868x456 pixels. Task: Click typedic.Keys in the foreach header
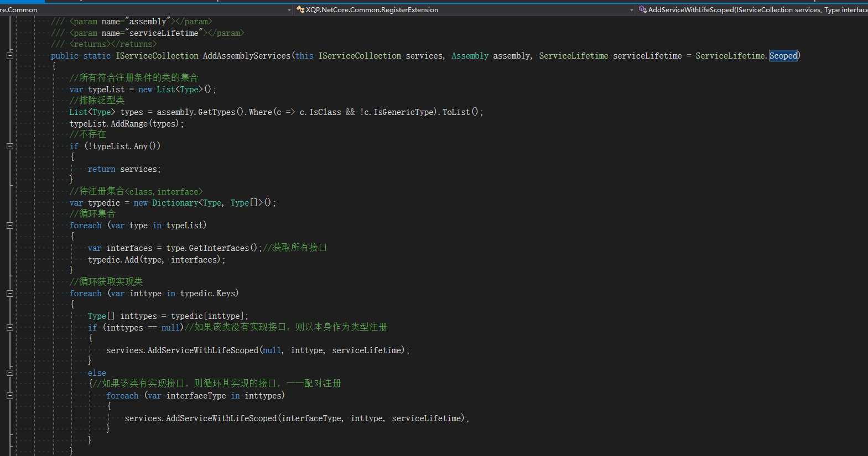(207, 293)
